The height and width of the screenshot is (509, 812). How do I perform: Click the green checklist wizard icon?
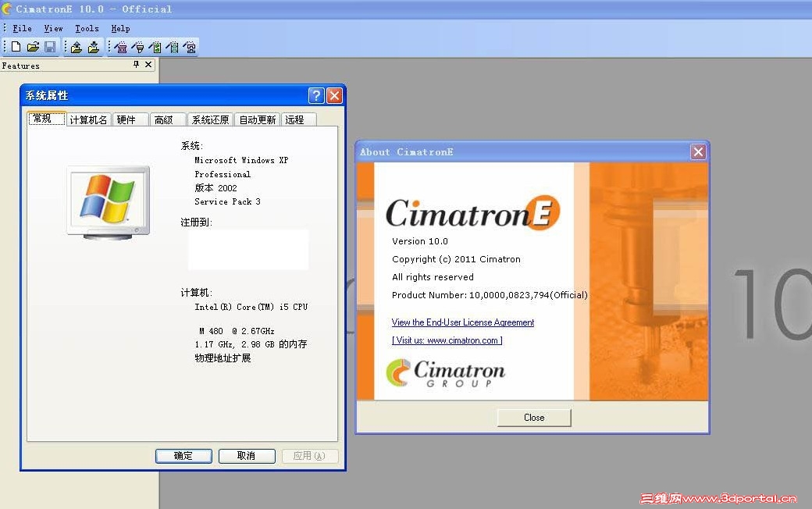coord(155,48)
